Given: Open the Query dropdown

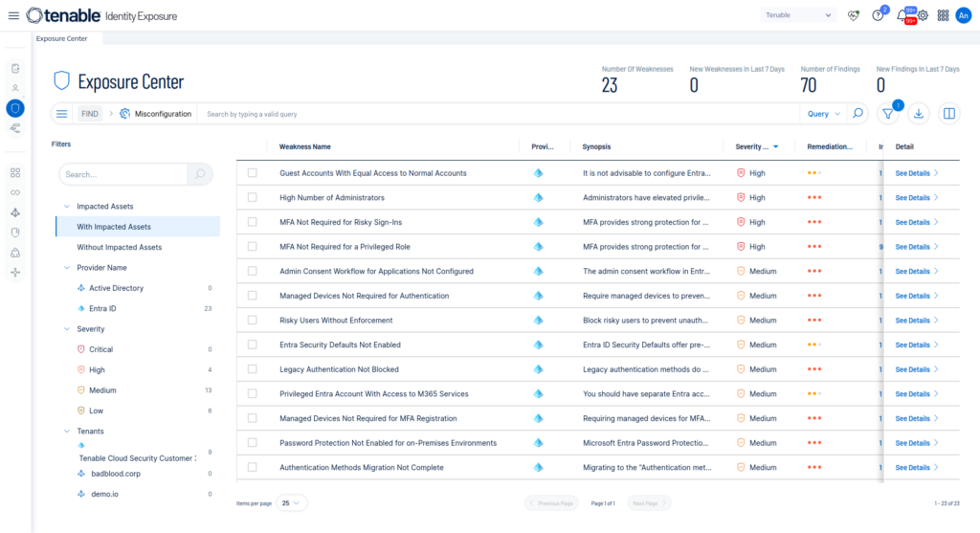Looking at the screenshot, I should click(823, 114).
